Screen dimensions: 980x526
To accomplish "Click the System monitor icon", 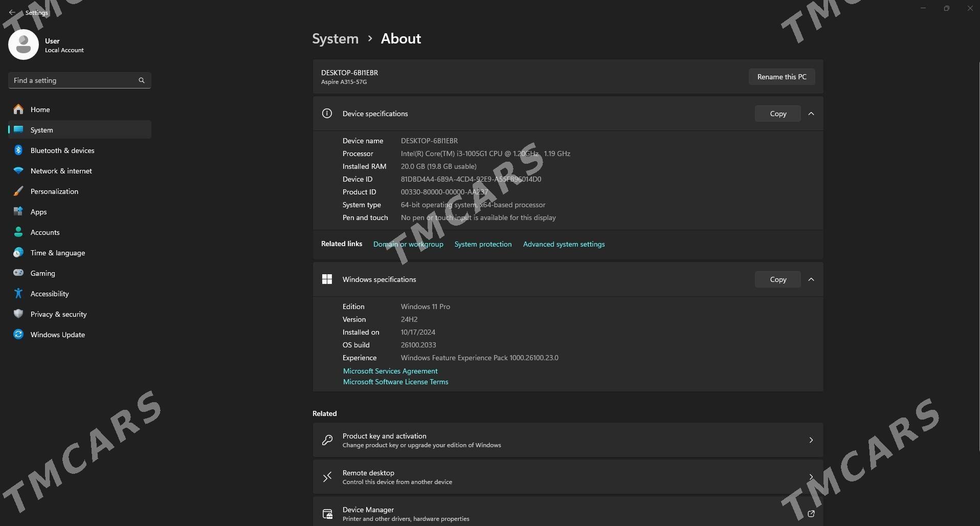I will (x=18, y=129).
